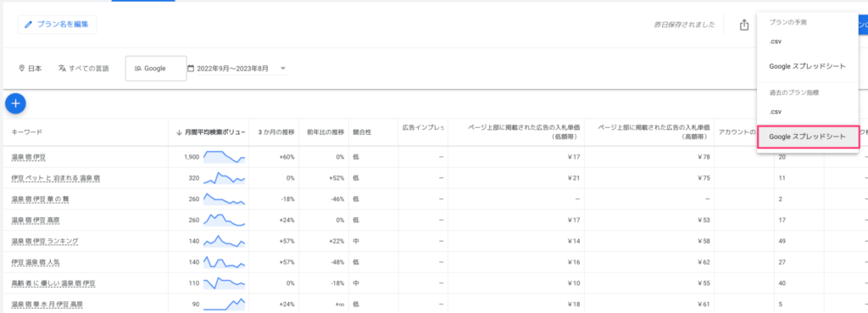This screenshot has width=868, height=313.
Task: Click 競合性 column header
Action: pos(361,132)
